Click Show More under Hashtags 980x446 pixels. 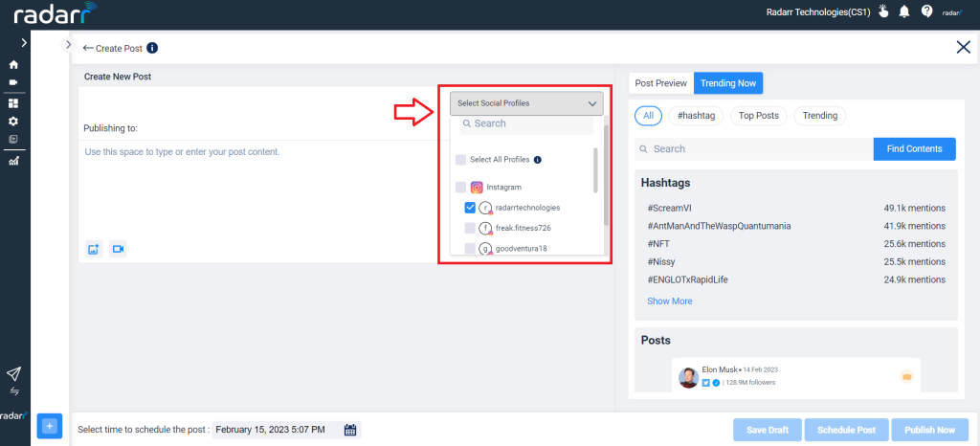(669, 301)
